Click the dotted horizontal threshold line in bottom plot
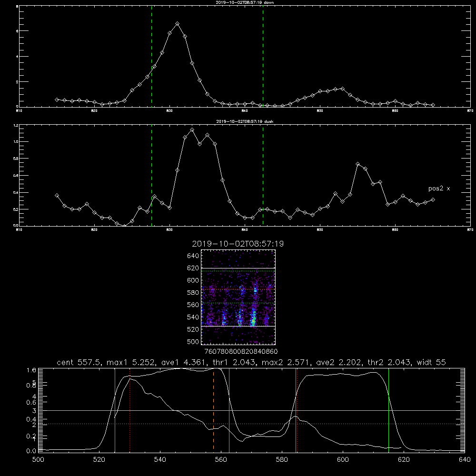 tap(252, 424)
